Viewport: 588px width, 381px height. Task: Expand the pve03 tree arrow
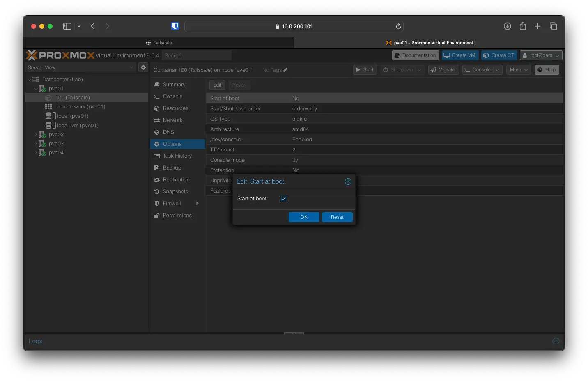tap(36, 143)
